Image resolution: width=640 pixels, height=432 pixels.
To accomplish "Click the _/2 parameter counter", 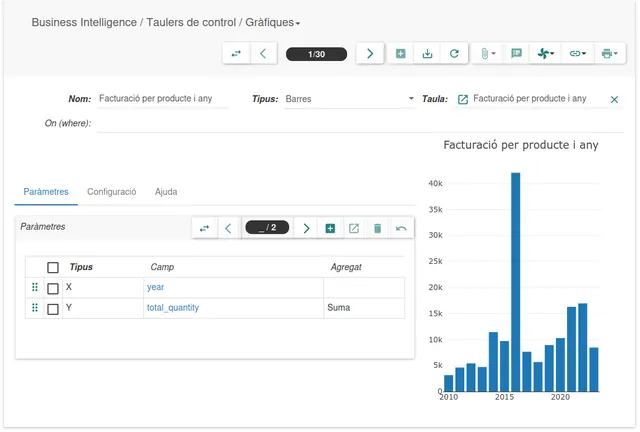I will click(x=267, y=227).
